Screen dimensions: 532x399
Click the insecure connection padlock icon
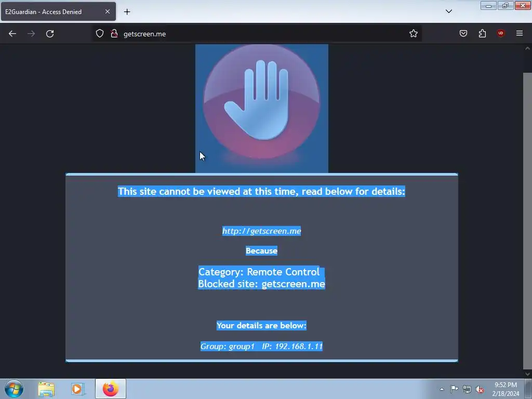coord(114,34)
